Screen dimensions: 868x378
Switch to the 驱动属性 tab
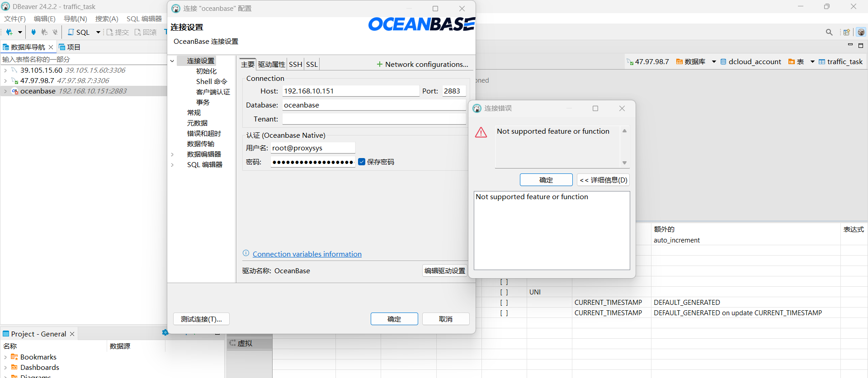pyautogui.click(x=272, y=65)
